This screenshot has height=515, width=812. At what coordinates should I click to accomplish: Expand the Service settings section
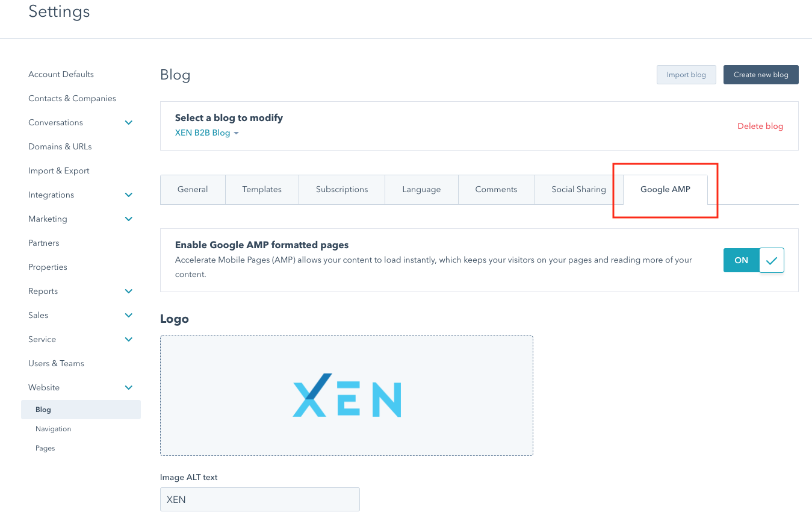tap(128, 339)
